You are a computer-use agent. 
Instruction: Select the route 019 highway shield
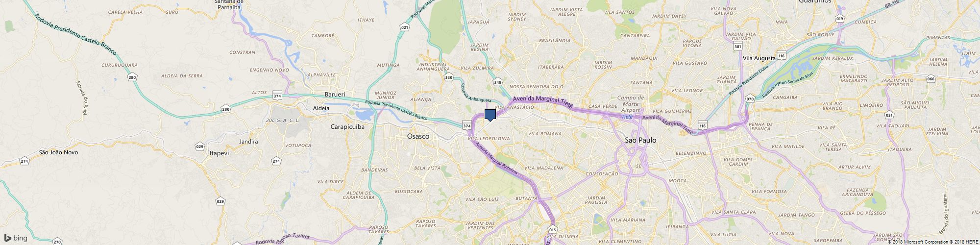point(839,19)
